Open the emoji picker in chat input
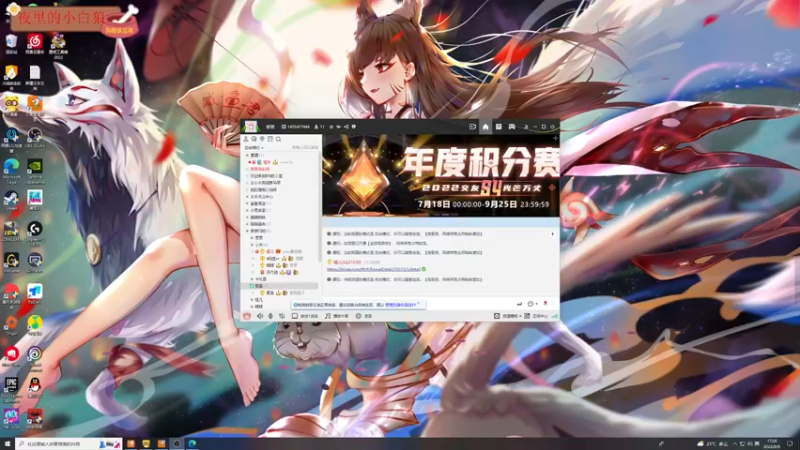This screenshot has width=800, height=450. click(x=531, y=304)
